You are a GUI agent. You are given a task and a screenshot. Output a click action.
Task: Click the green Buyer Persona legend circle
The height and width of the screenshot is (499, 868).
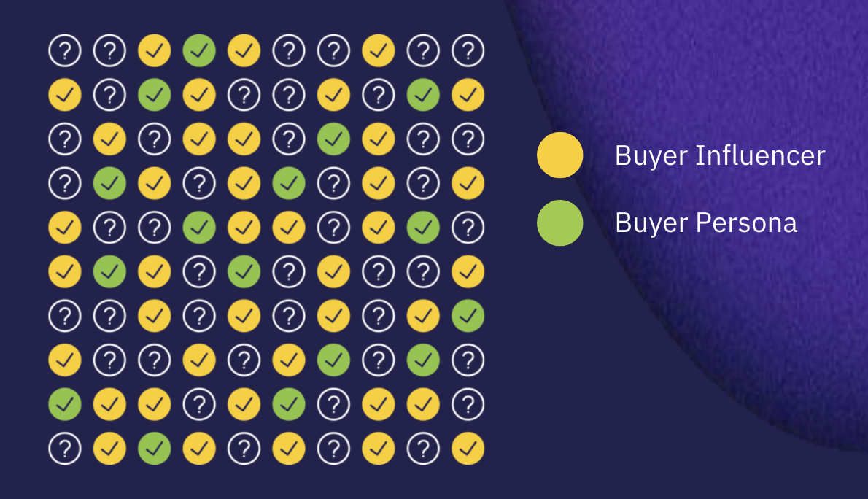[x=559, y=223]
